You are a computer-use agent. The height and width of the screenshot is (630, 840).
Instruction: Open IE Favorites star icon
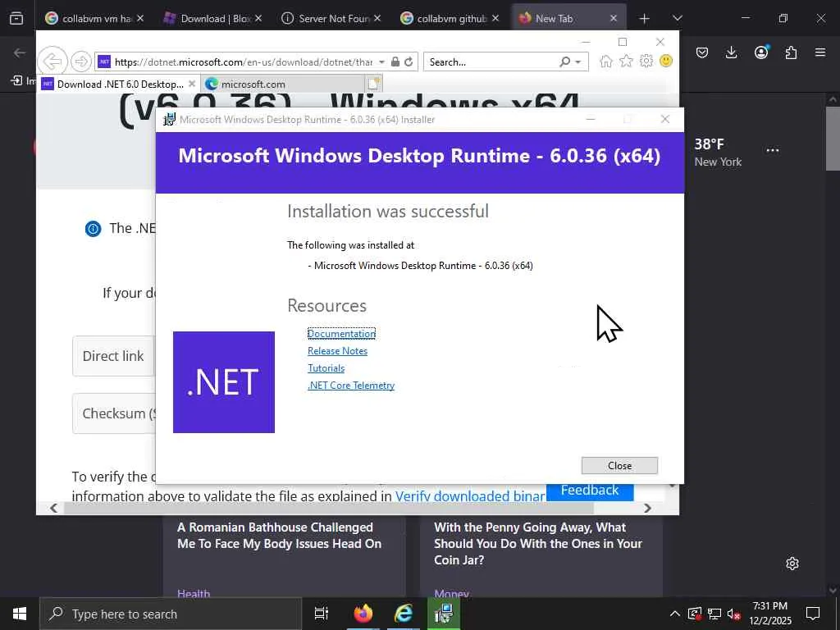point(626,61)
